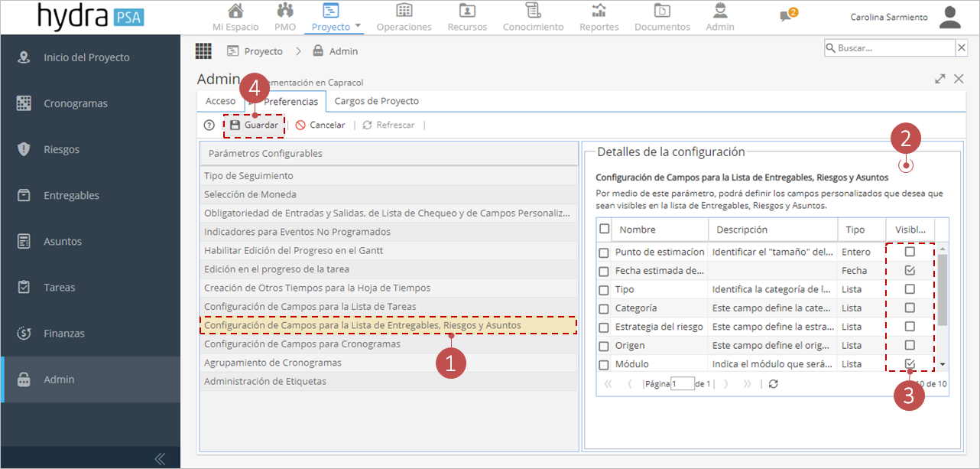Select Configuración de Campos para Lista de Tareas
Image resolution: width=980 pixels, height=469 pixels.
388,307
